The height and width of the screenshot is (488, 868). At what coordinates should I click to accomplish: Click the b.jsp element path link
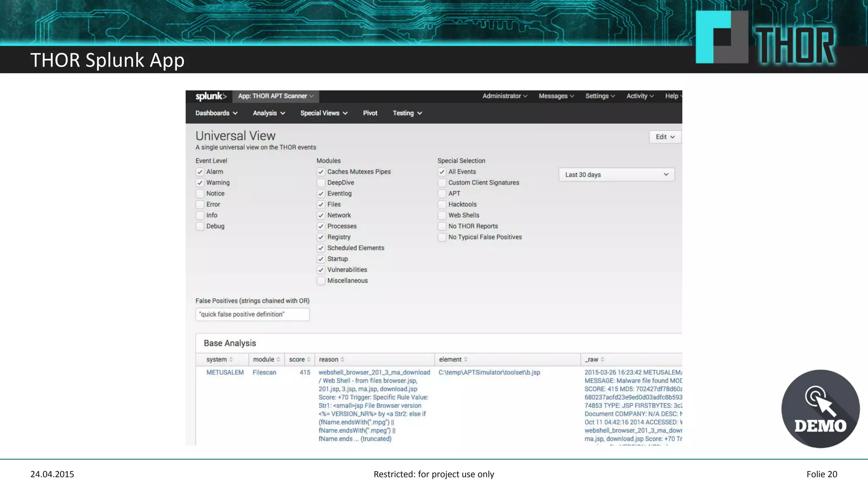pyautogui.click(x=489, y=372)
